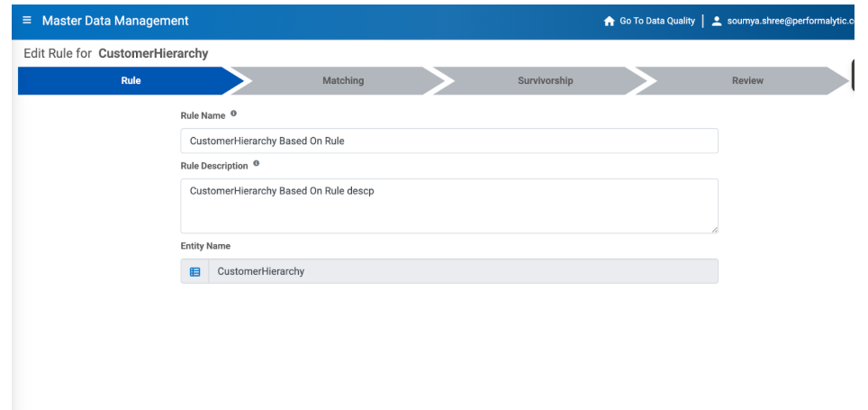Click the Entity Name label
The height and width of the screenshot is (410, 868).
(205, 246)
